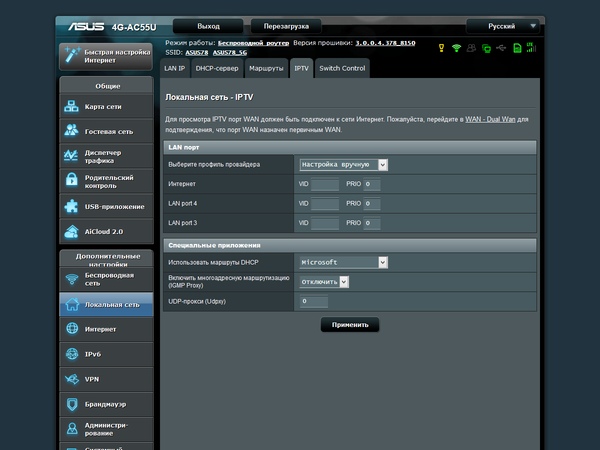
Task: Switch to the DHCP-сервер tab
Action: (215, 68)
